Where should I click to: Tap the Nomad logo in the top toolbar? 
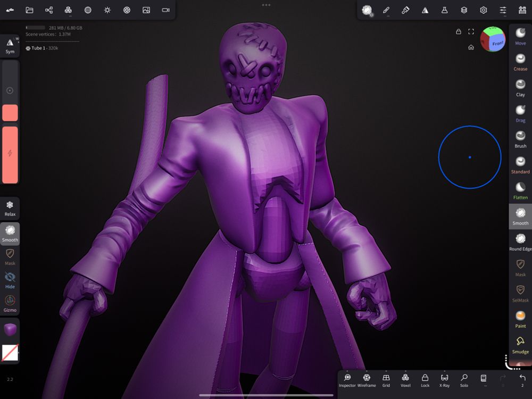coord(10,10)
